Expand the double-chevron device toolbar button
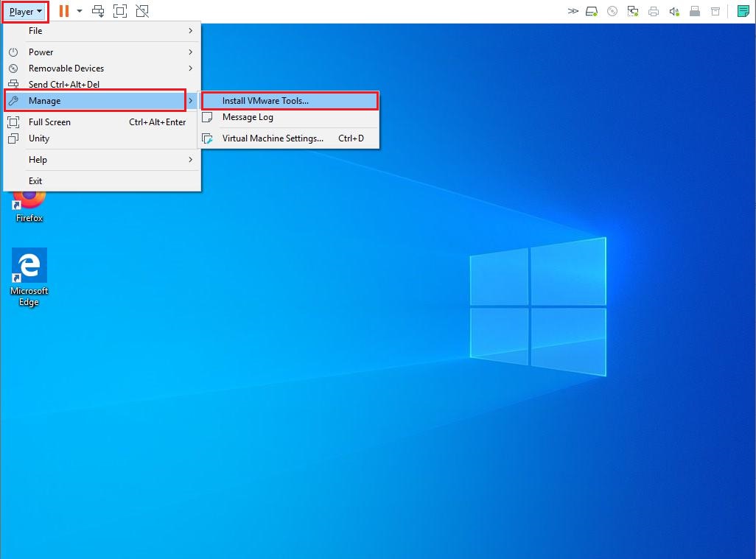 pos(573,11)
